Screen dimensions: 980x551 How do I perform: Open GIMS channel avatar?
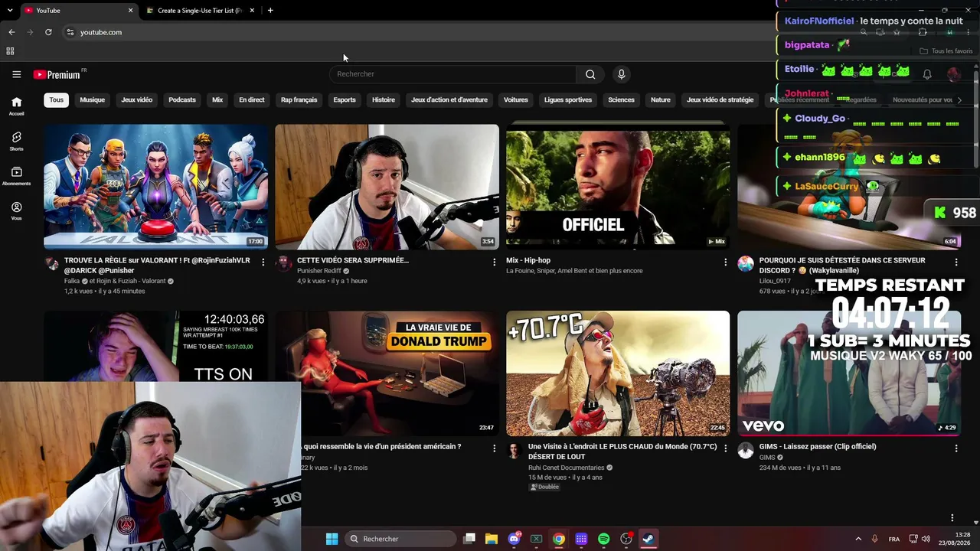click(x=746, y=451)
